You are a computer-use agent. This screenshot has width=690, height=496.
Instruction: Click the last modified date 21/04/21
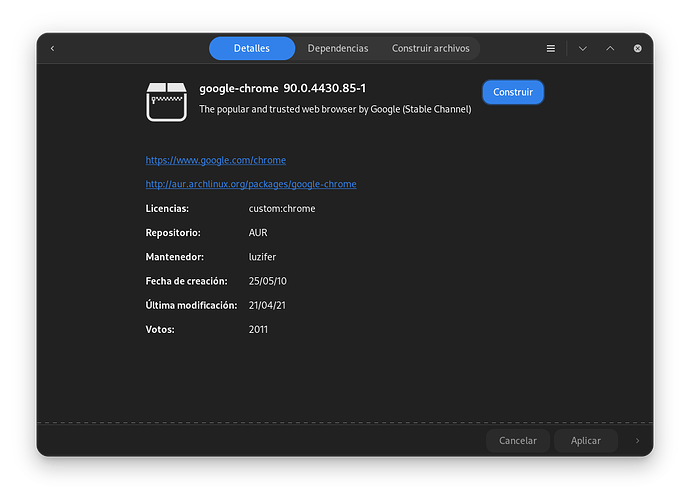coord(267,305)
